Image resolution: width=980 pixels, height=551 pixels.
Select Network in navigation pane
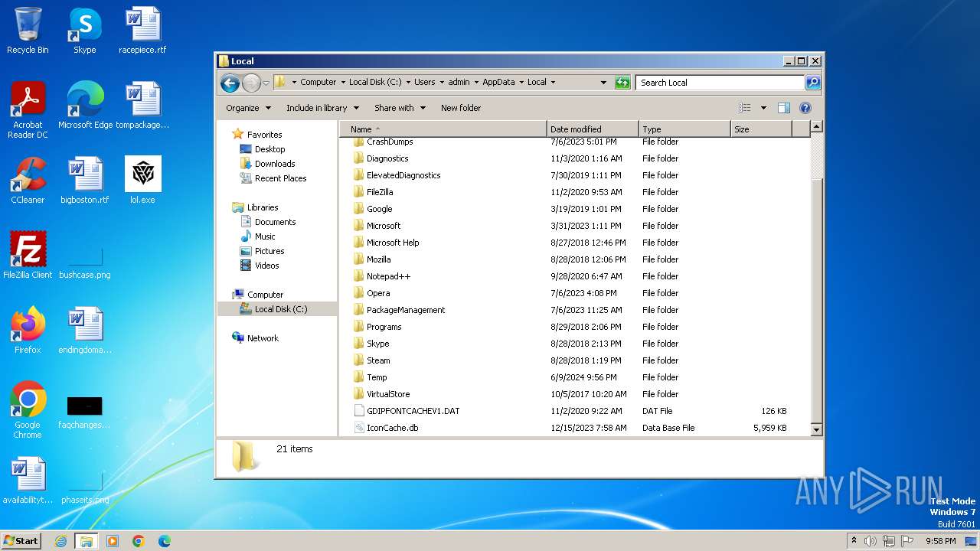click(263, 338)
